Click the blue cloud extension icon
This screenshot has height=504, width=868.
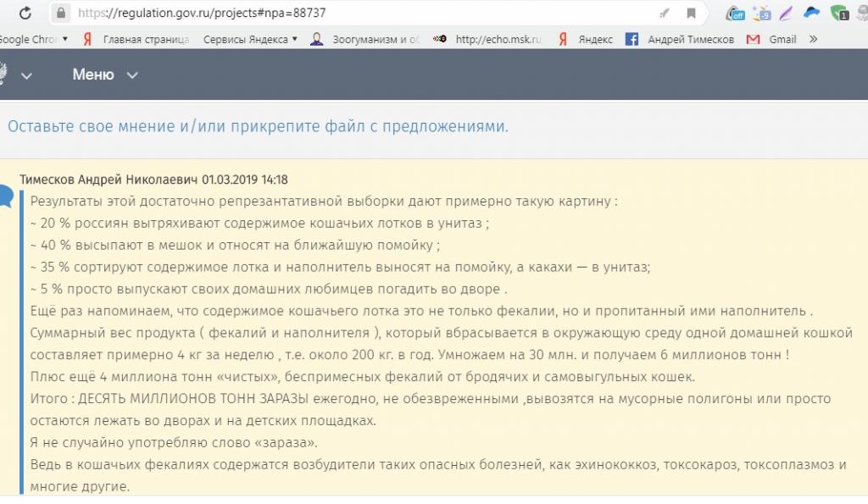coord(812,14)
